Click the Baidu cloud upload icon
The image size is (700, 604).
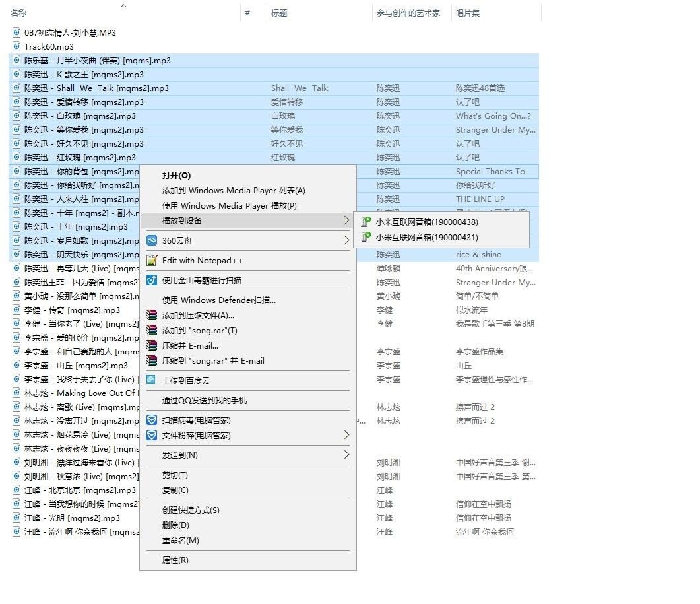click(x=151, y=380)
